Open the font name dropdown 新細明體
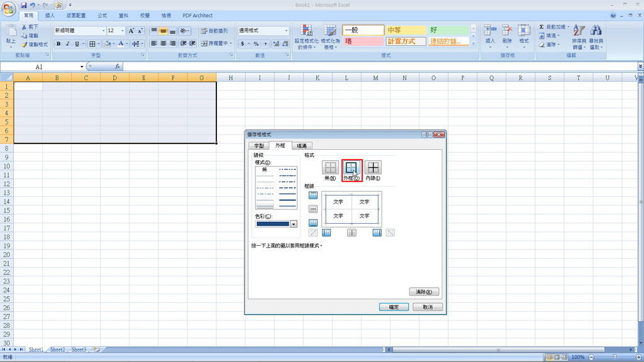The image size is (644, 362). [104, 31]
